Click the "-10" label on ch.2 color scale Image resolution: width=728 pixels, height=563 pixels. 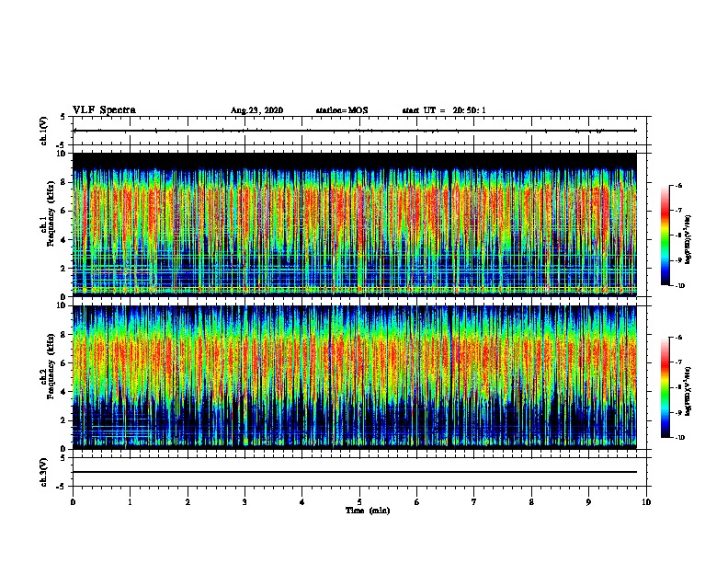679,437
